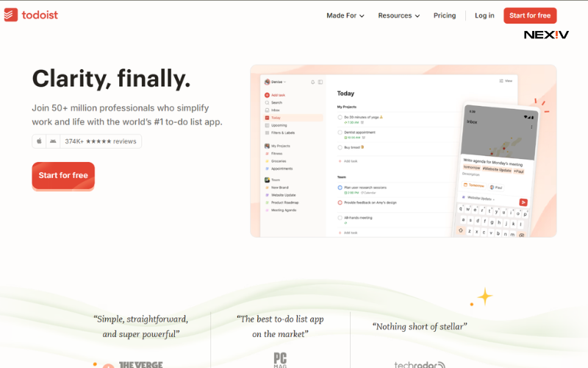Click the red plus Add task icon in the sidebar

coord(267,95)
